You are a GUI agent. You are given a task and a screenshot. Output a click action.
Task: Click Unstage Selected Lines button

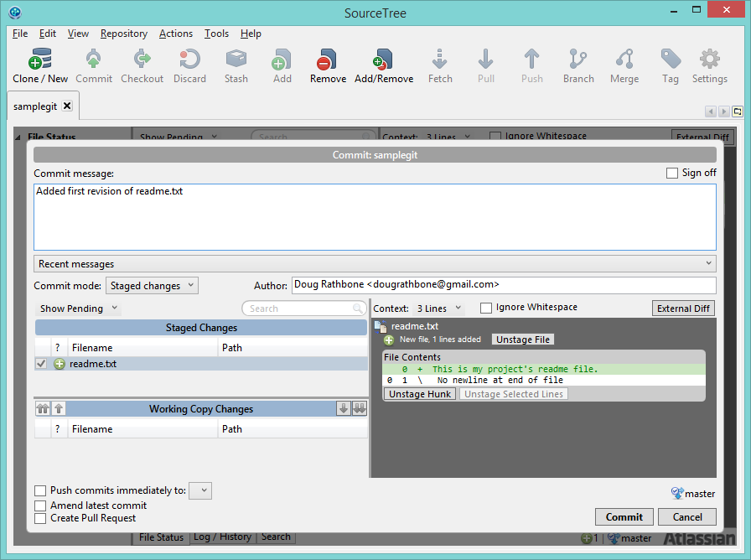[514, 394]
